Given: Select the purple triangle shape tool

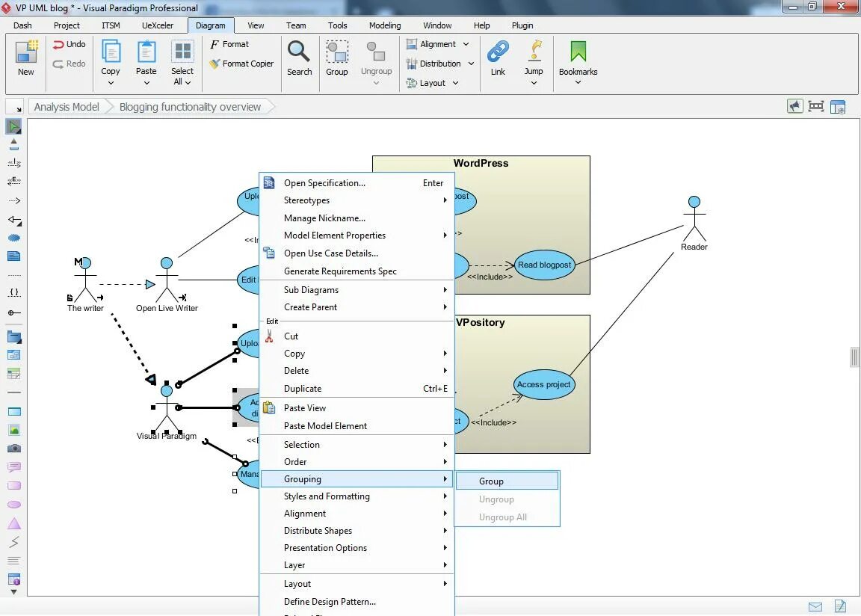Looking at the screenshot, I should coord(14,523).
